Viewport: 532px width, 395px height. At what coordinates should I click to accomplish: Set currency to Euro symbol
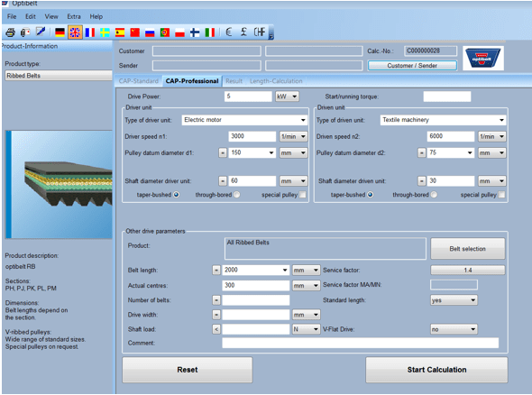(229, 32)
